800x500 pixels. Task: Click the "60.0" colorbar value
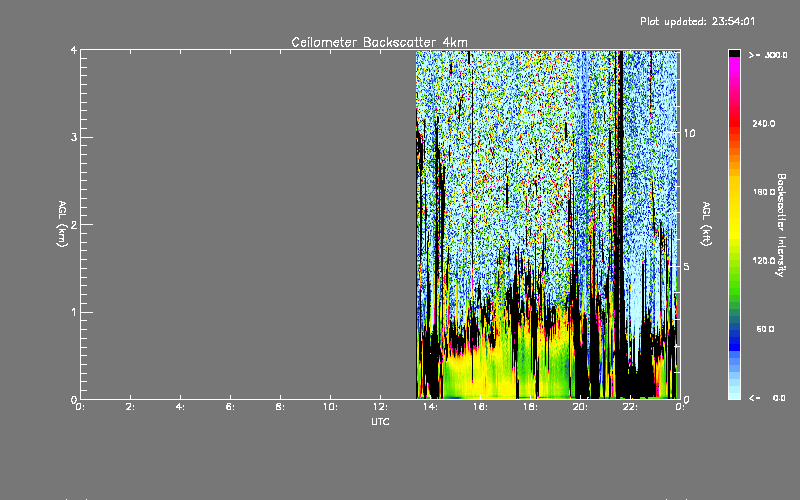[x=765, y=329]
